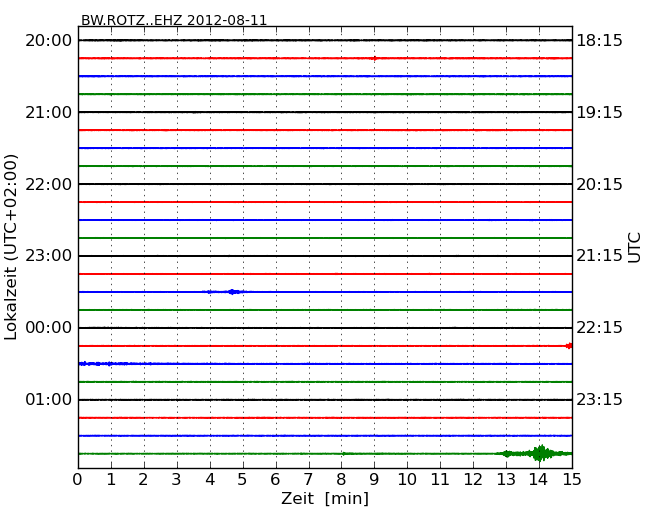Viewport: 650px width, 520px height.
Task: Click the 20:15 UTC tick label
Action: pyautogui.click(x=599, y=184)
